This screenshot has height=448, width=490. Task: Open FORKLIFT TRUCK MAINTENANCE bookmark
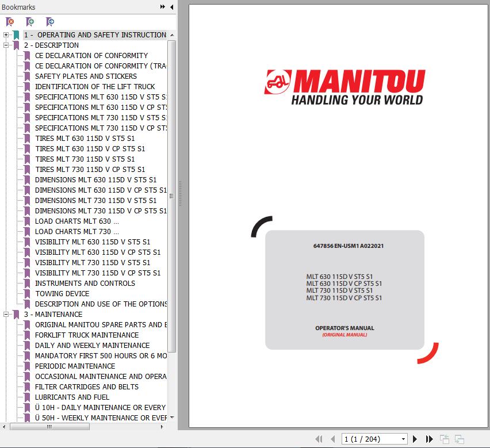87,335
